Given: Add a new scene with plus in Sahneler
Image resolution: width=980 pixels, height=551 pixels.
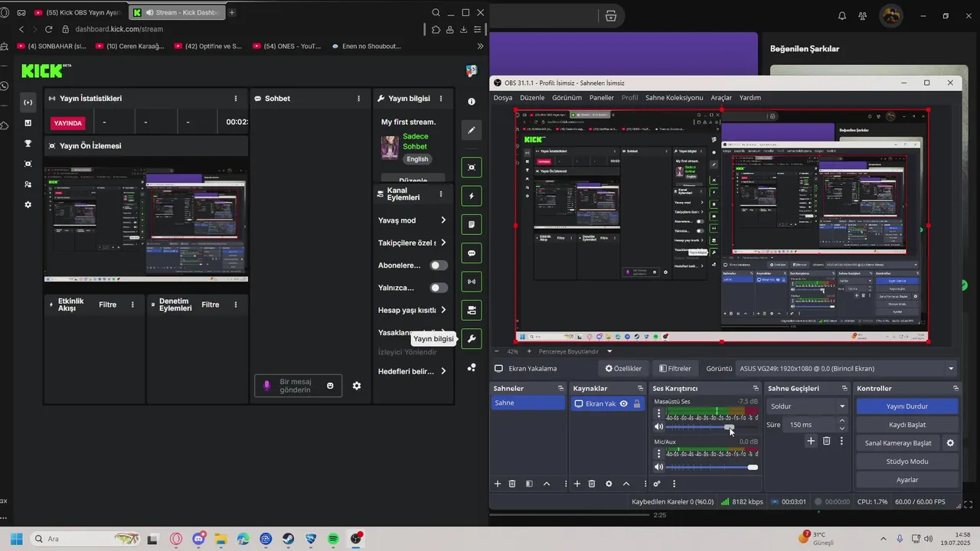Looking at the screenshot, I should [x=498, y=484].
